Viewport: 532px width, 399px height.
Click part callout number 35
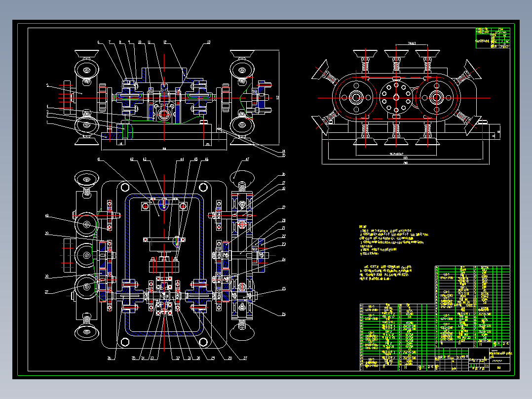click(133, 358)
